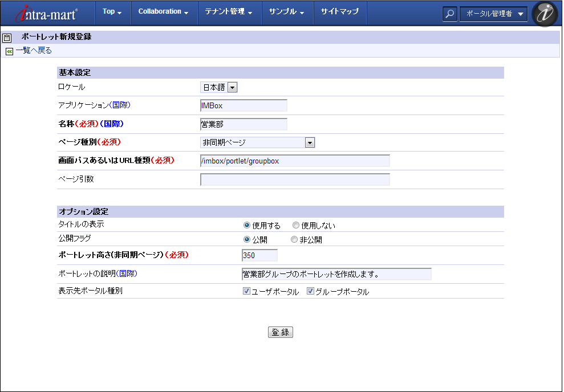564x392 pixels.
Task: Open the ポータル管理者 user dropdown
Action: coord(493,14)
